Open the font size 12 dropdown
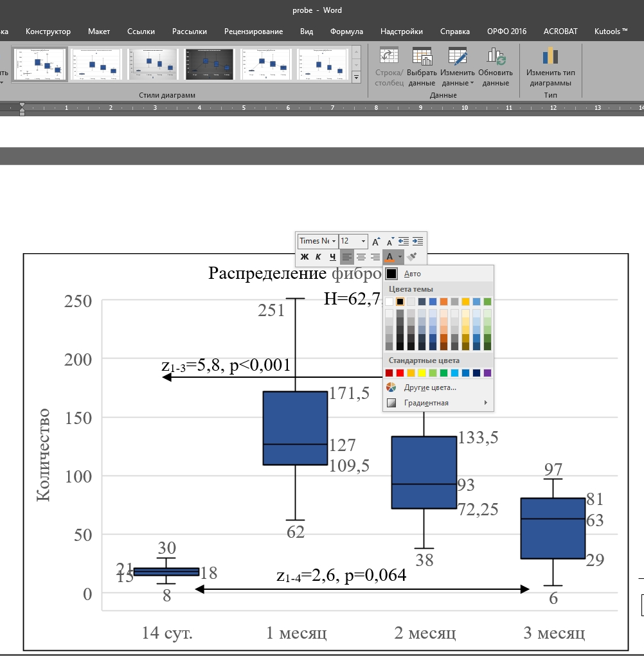 click(362, 242)
